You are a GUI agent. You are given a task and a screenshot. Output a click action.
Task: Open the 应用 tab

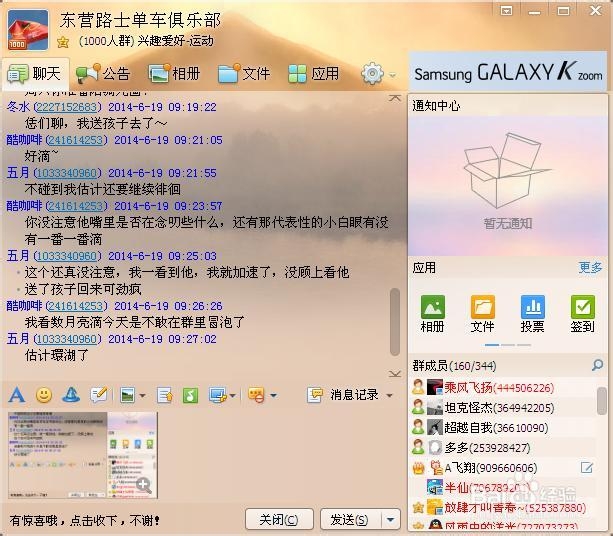pos(314,73)
